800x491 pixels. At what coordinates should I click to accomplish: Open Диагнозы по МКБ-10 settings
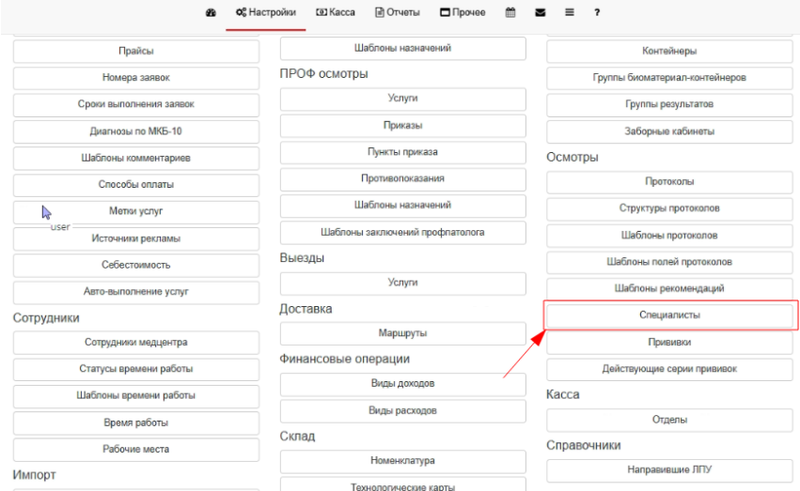click(x=135, y=131)
